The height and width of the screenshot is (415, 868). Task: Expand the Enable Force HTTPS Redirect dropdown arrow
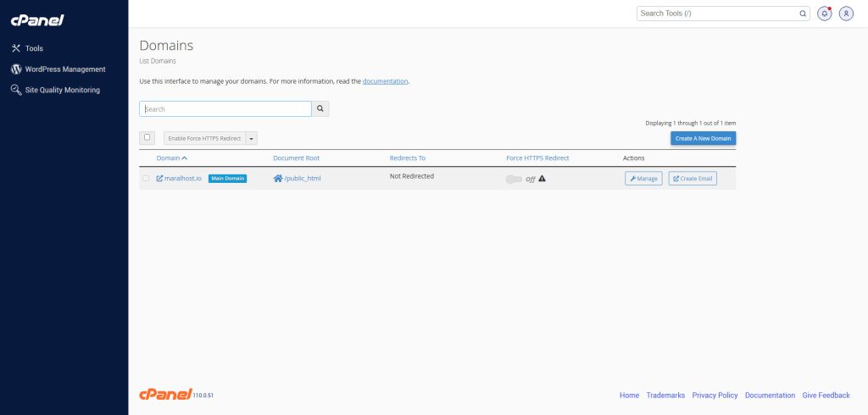pyautogui.click(x=252, y=138)
